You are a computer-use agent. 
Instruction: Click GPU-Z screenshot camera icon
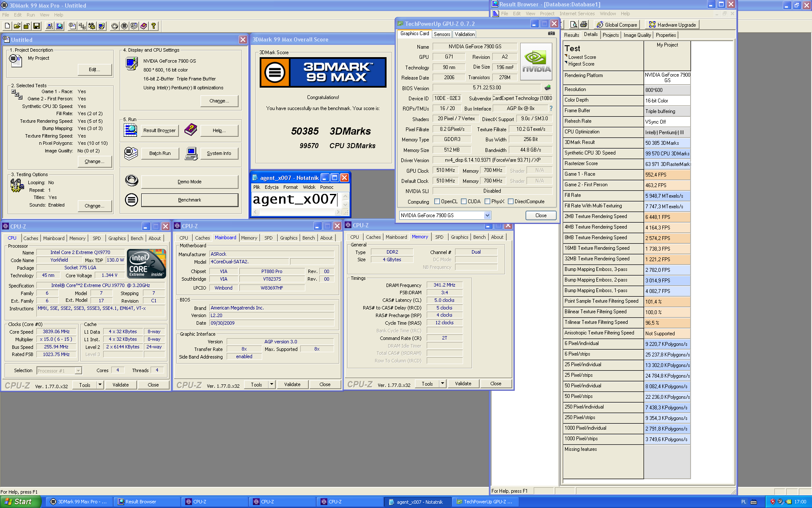coord(551,33)
